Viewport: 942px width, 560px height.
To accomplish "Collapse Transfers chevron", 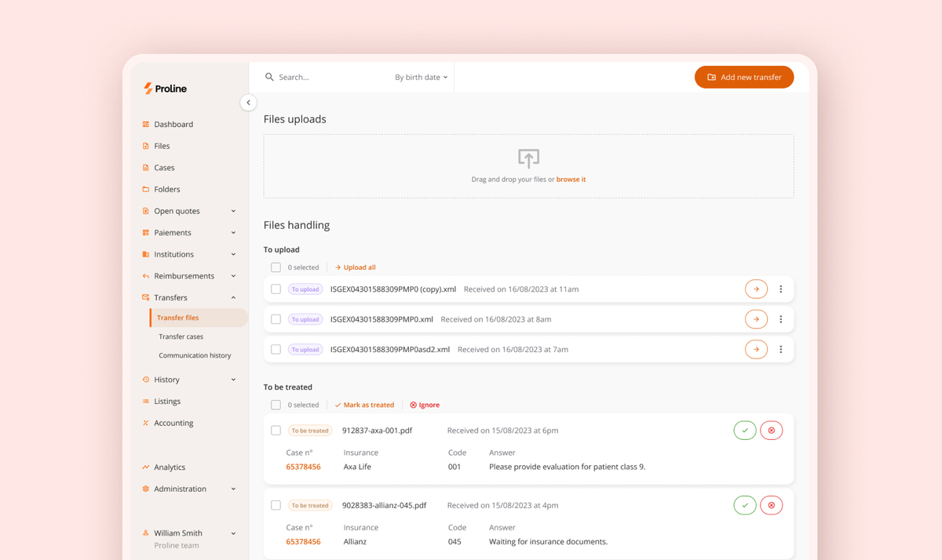I will 233,297.
